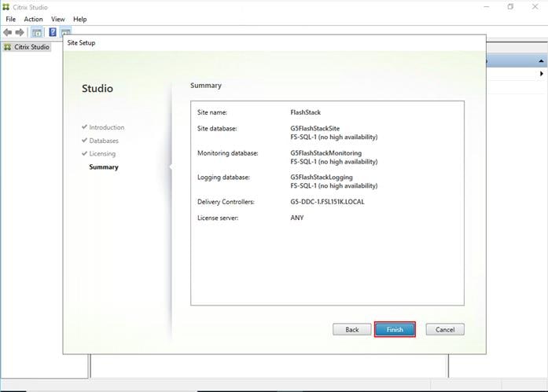Minimize the Citrix Studio window
This screenshot has height=392, width=548.
pyautogui.click(x=487, y=6)
